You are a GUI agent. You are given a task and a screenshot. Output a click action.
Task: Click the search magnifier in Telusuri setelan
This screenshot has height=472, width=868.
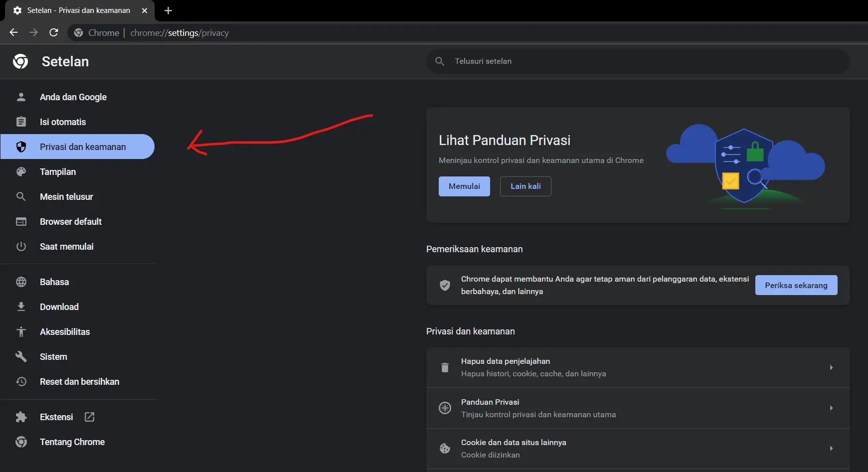440,61
